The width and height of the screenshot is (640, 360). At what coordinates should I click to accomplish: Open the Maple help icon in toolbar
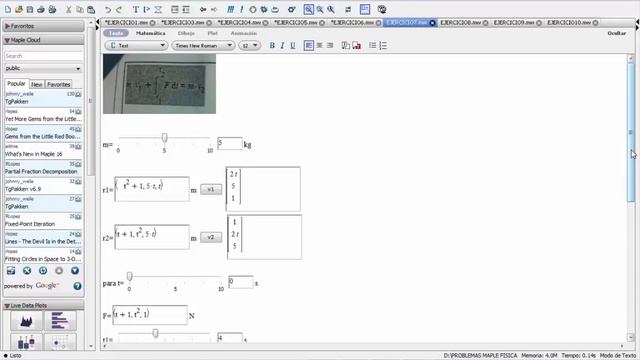click(x=382, y=9)
